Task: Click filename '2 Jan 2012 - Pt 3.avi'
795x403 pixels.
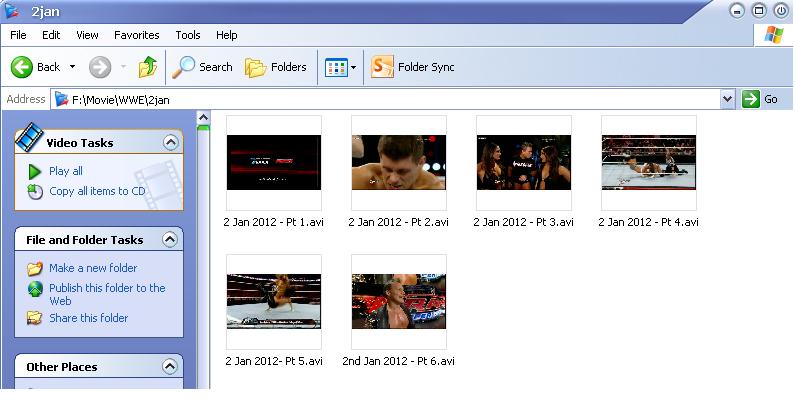Action: 524,222
